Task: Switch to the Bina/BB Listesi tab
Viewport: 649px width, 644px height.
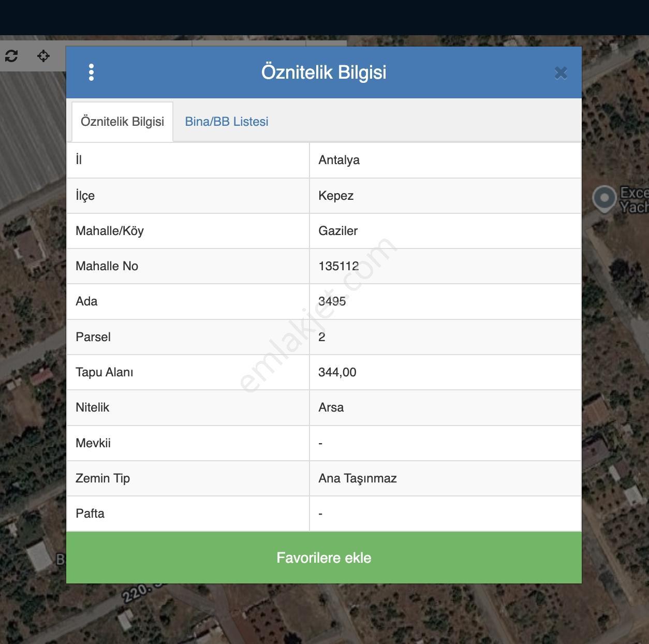Action: 227,122
